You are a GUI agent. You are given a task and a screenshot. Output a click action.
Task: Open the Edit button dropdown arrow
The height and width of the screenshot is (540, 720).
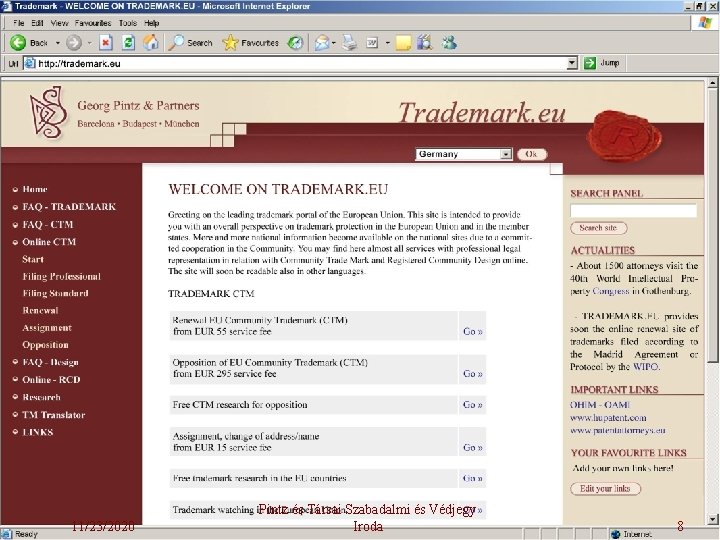point(388,43)
